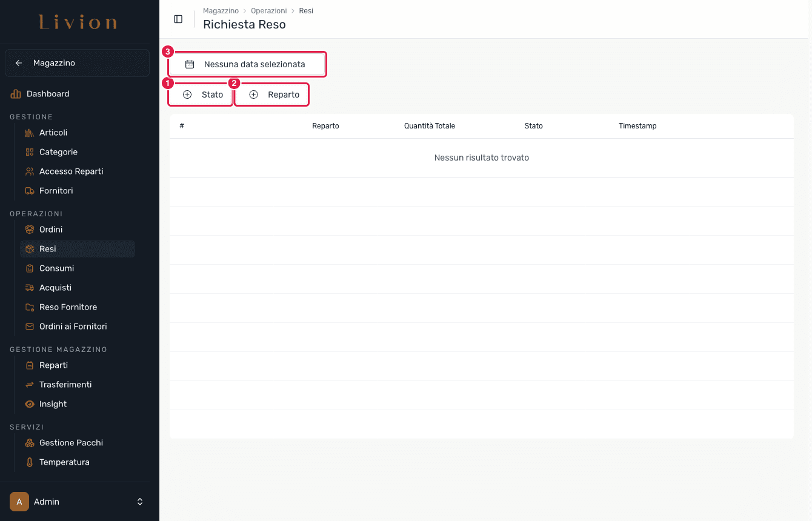Screen dimensions: 812x521
Task: Click the Nessun risultato trovato message
Action: click(x=482, y=158)
